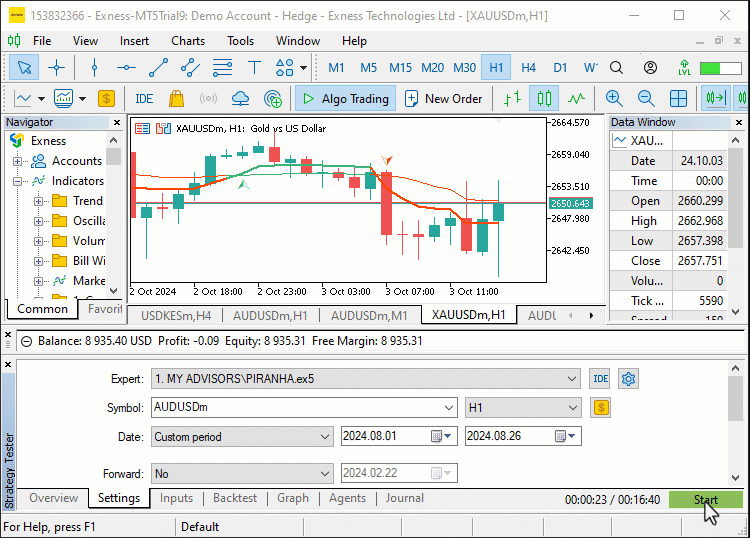Screen dimensions: 750x538
Task: Switch chart to H4 timeframe
Action: (x=529, y=67)
